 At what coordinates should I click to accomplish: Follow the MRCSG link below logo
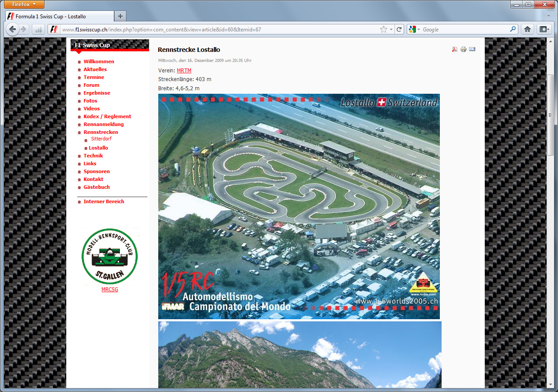110,290
